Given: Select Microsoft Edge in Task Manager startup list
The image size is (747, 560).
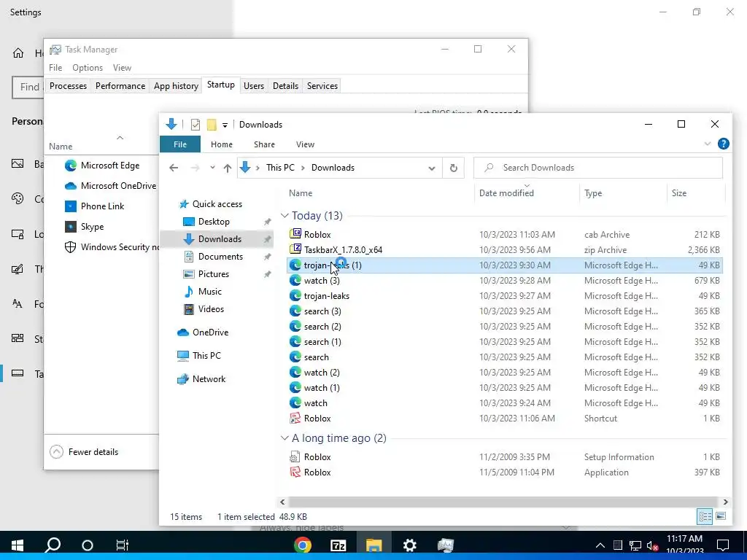Looking at the screenshot, I should [x=111, y=166].
